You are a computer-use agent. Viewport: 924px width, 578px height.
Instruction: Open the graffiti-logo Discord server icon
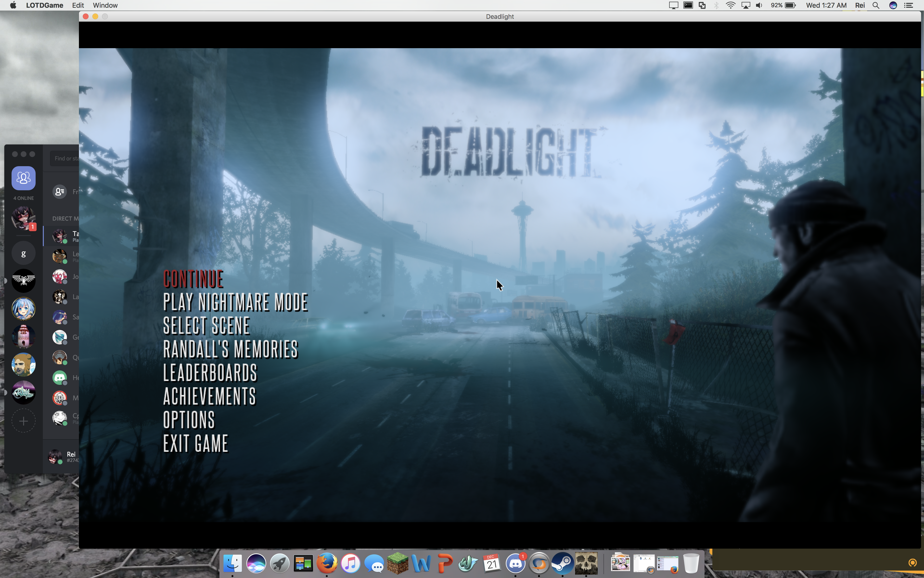pos(23,392)
